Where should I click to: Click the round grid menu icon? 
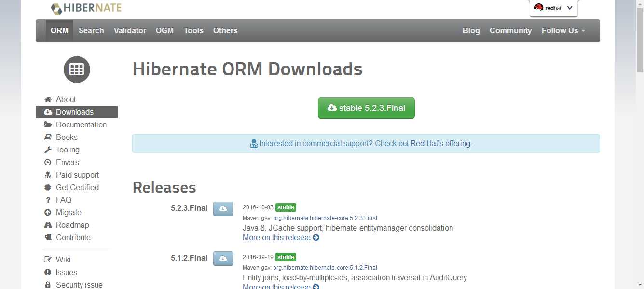point(77,69)
